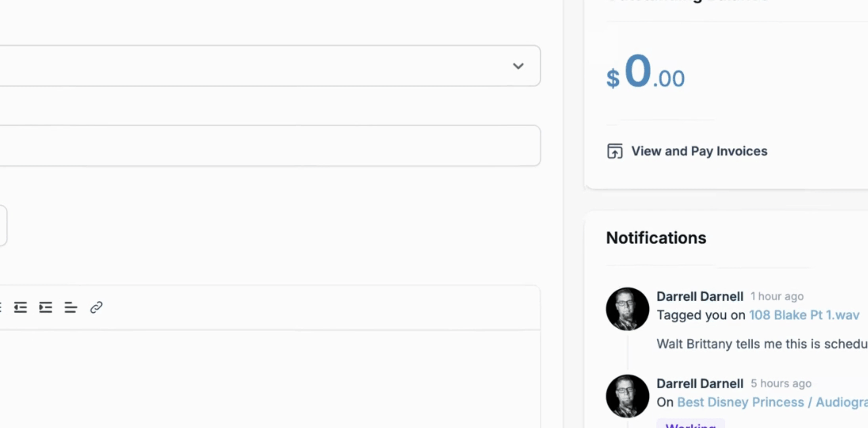Viewport: 868px width, 428px height.
Task: Click the Notifications heading
Action: (x=656, y=238)
